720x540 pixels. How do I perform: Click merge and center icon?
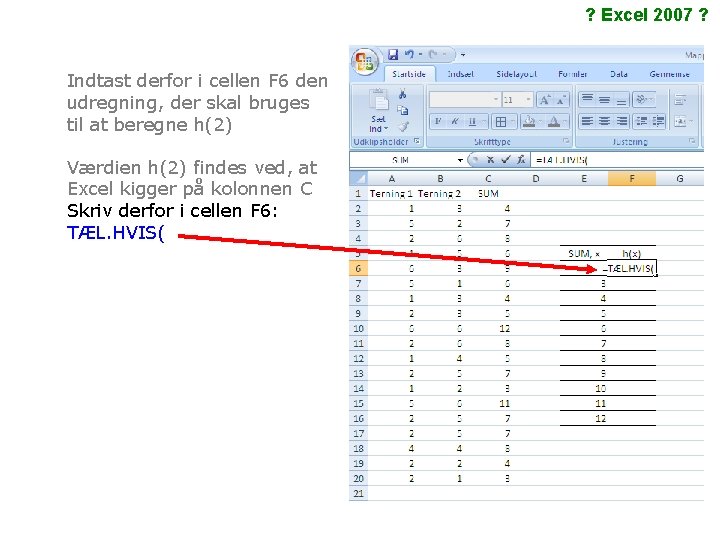coord(680,121)
